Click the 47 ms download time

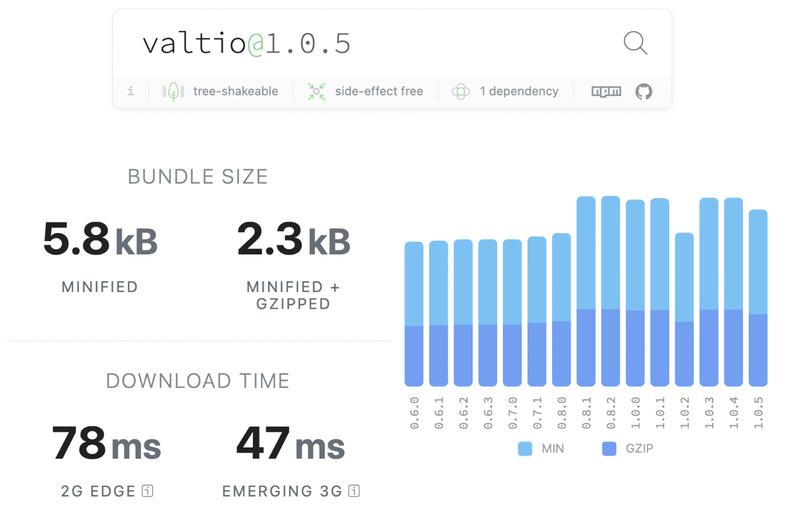coord(291,443)
